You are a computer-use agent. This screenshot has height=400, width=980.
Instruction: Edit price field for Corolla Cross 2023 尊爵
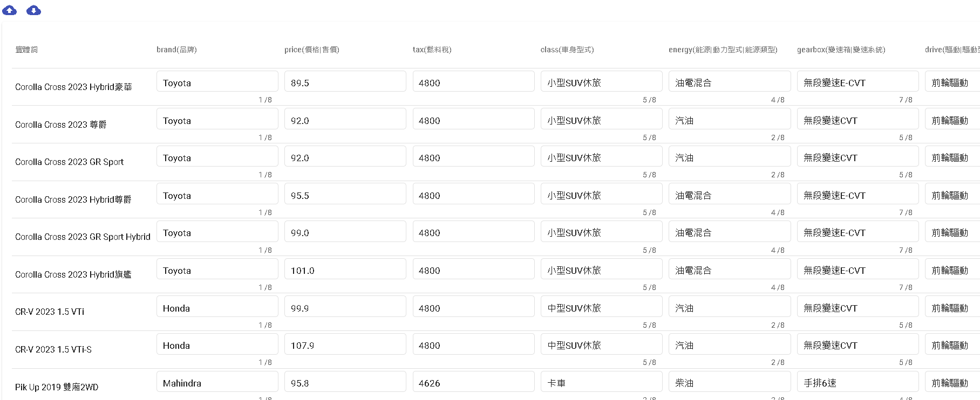345,119
